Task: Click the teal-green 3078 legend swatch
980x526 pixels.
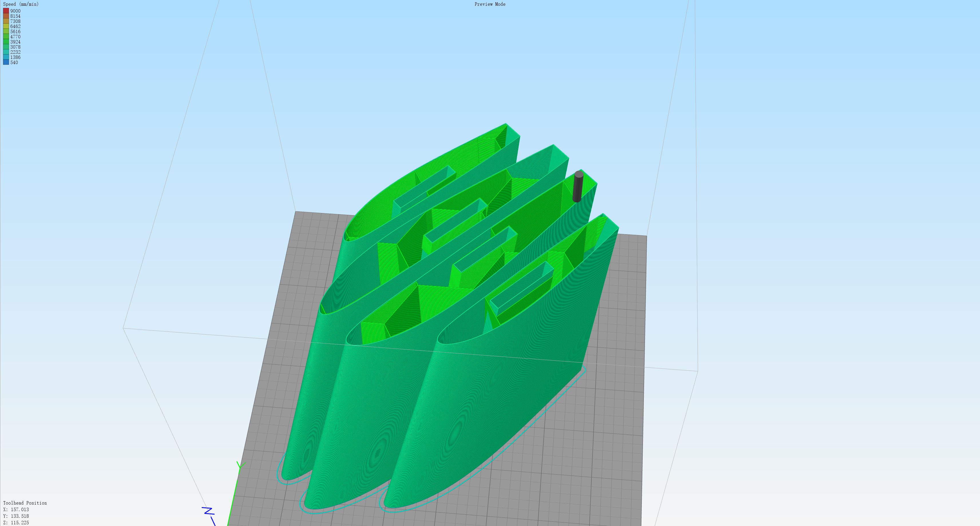Action: pos(6,47)
